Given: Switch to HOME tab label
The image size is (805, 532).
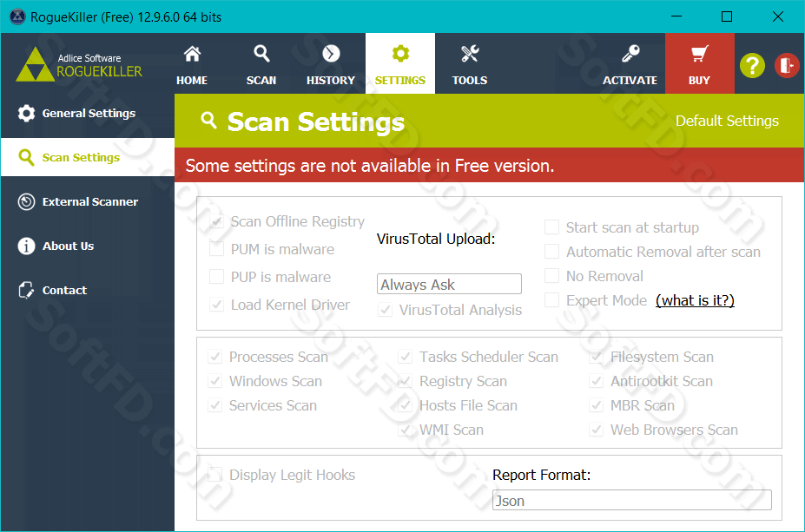Looking at the screenshot, I should [x=192, y=81].
